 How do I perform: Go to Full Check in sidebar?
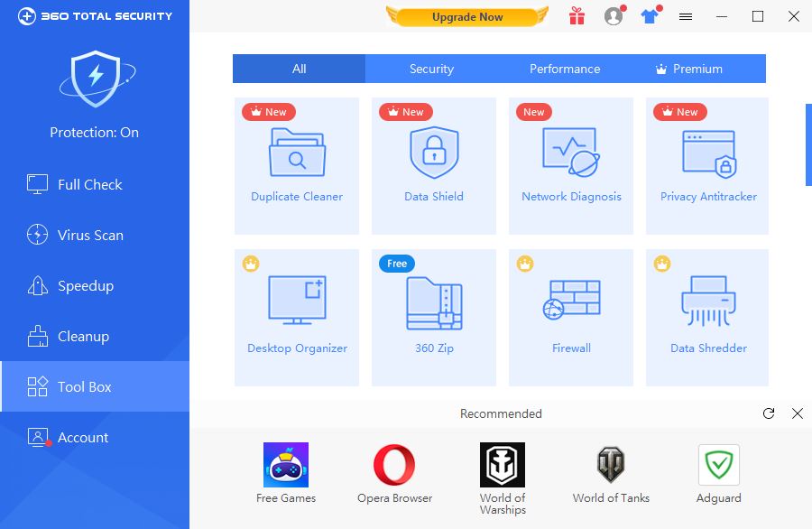[95, 184]
